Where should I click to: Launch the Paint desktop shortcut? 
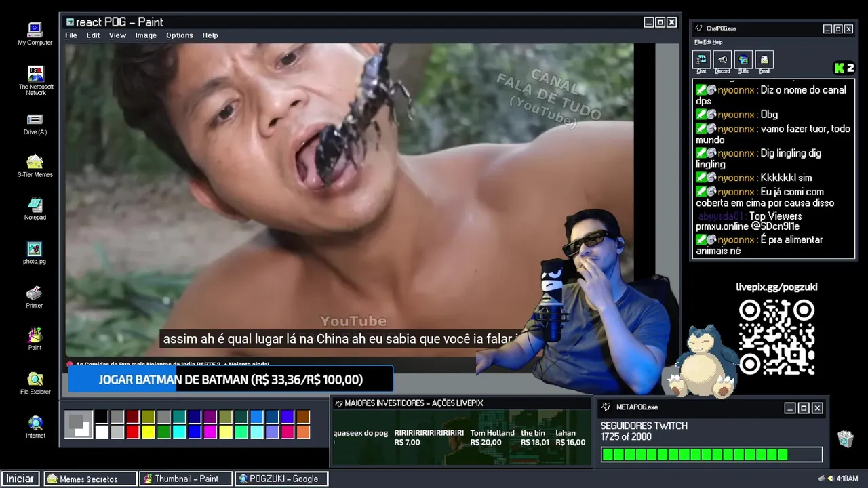[35, 339]
